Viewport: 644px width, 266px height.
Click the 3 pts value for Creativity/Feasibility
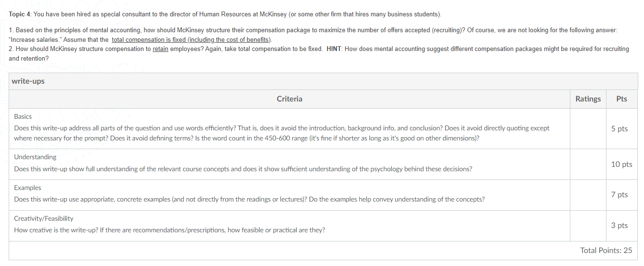pos(619,225)
